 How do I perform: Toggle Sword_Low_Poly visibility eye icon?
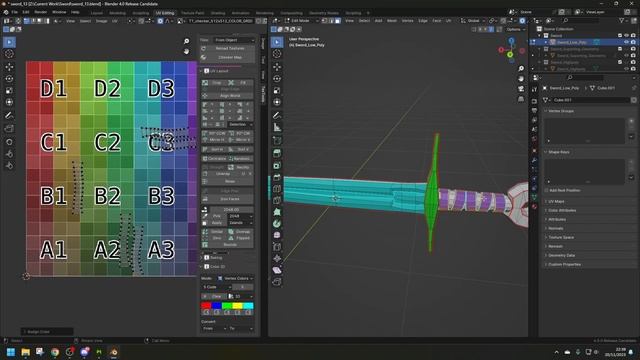click(627, 42)
